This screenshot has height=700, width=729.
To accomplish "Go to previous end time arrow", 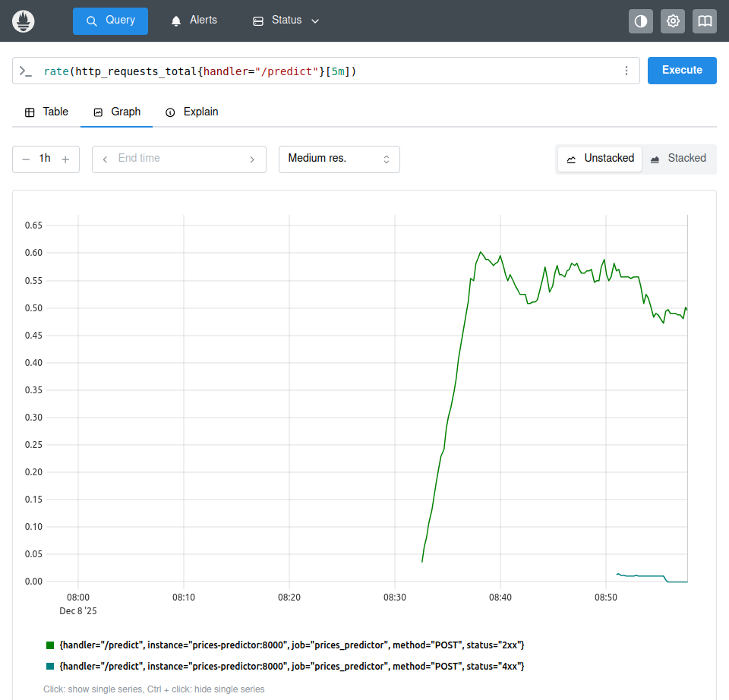I will 105,159.
